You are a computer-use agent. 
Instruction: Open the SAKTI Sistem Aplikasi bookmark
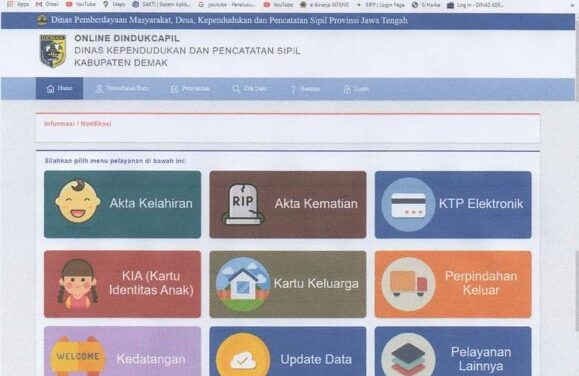161,4
